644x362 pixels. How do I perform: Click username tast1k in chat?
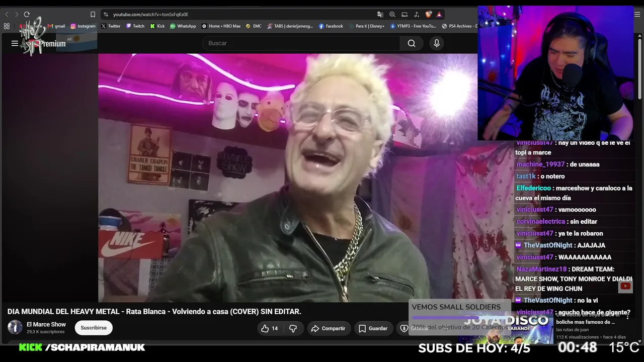tap(526, 176)
